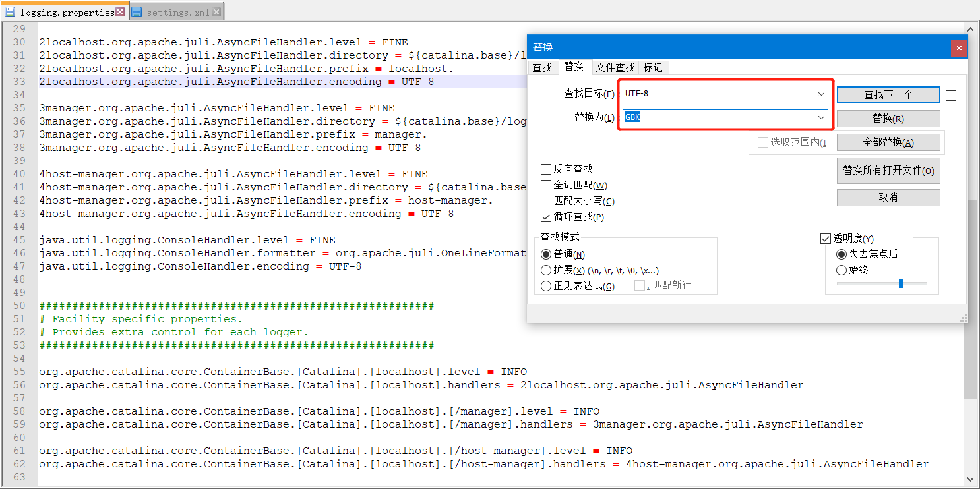
Task: Select the 普通(N) search mode radio
Action: (x=546, y=254)
